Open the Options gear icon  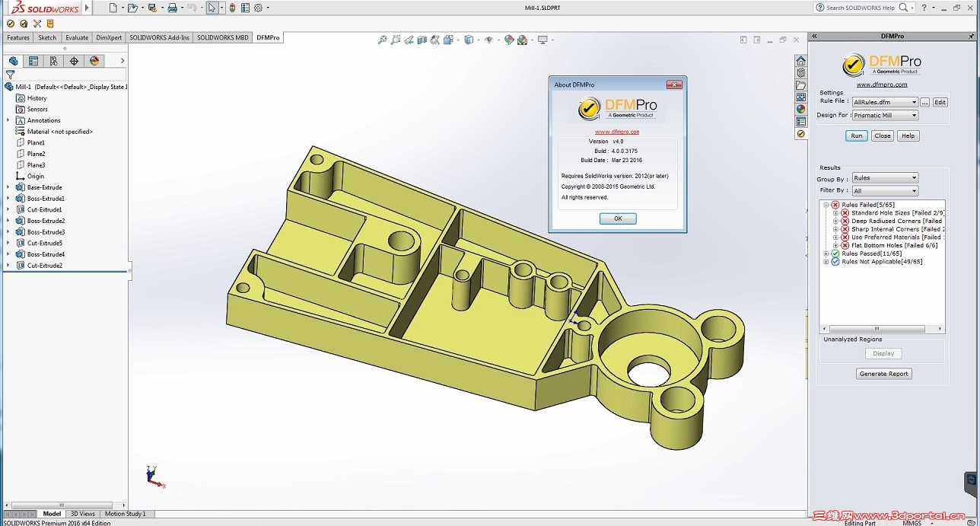[x=258, y=8]
